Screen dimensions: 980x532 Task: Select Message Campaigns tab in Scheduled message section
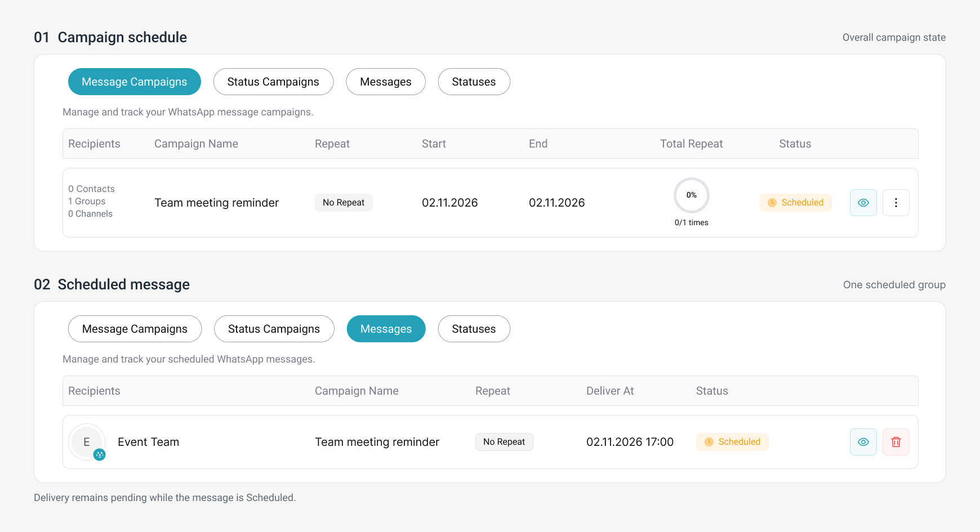point(135,329)
